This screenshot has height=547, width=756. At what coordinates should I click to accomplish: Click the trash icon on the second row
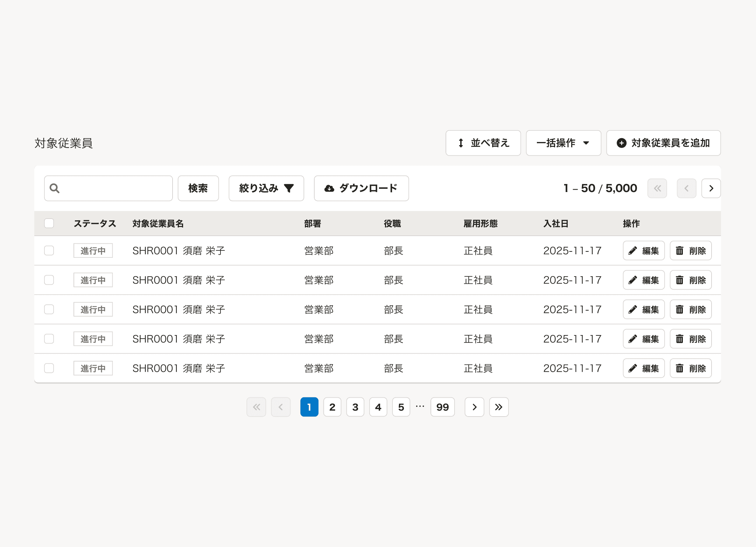[x=680, y=280]
